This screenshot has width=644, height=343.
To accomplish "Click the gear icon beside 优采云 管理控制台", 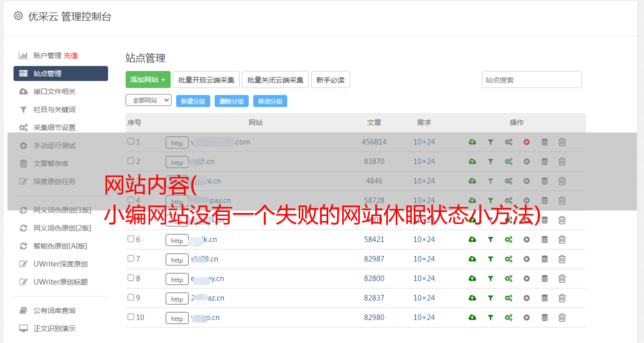I will 18,16.
